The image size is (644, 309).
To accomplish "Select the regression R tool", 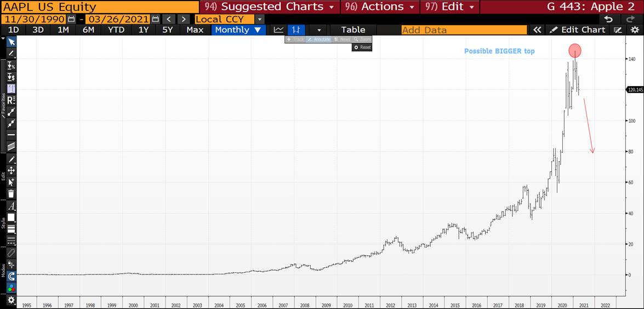I will point(11,100).
